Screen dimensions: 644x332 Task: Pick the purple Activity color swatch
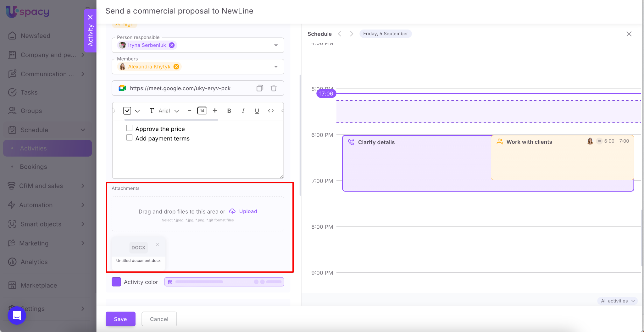point(116,282)
